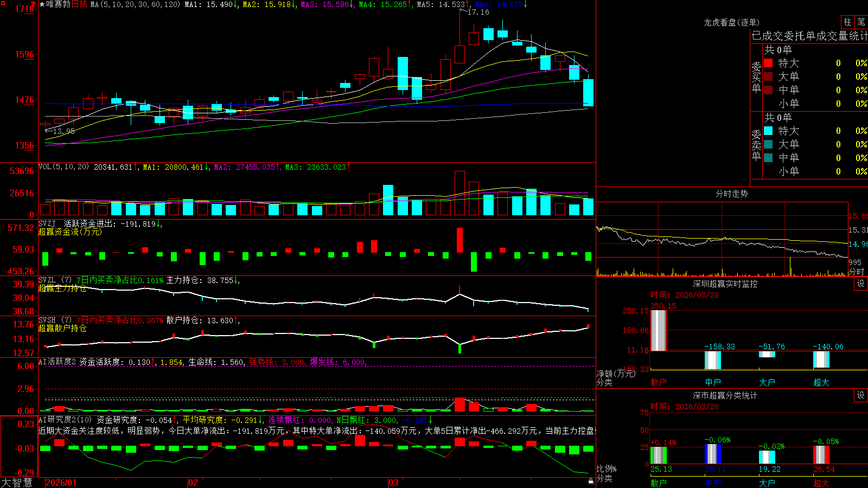Click the 日线 period label
Image resolution: width=868 pixels, height=488 pixels.
click(x=79, y=4)
